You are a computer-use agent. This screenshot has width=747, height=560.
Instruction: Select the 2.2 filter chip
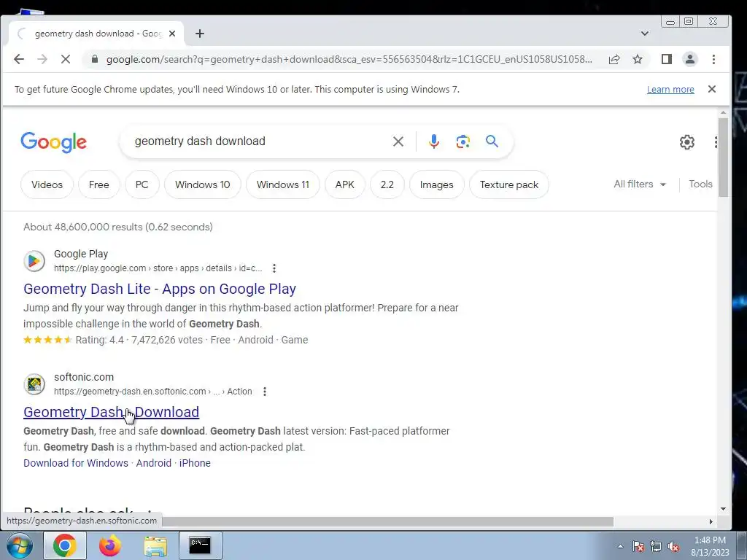(x=387, y=184)
